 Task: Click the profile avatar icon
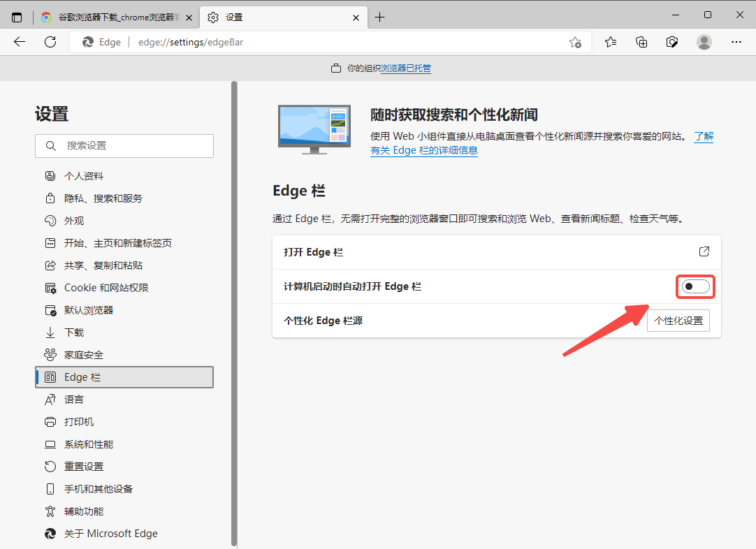click(x=704, y=42)
